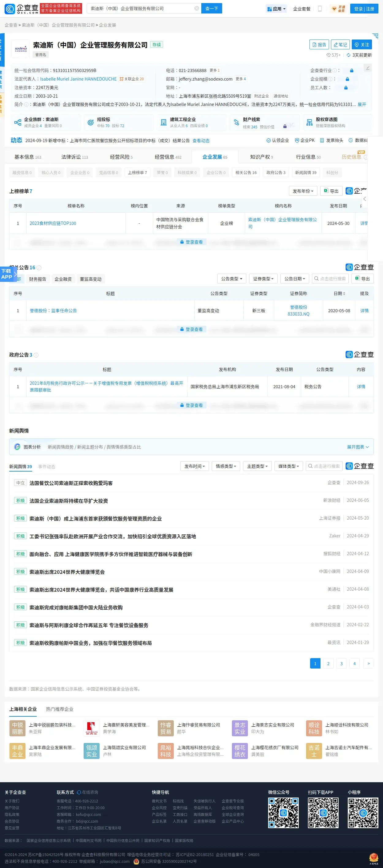Click 登录查看 in 上榜榜单 table
This screenshot has height=868, width=383.
(191, 242)
